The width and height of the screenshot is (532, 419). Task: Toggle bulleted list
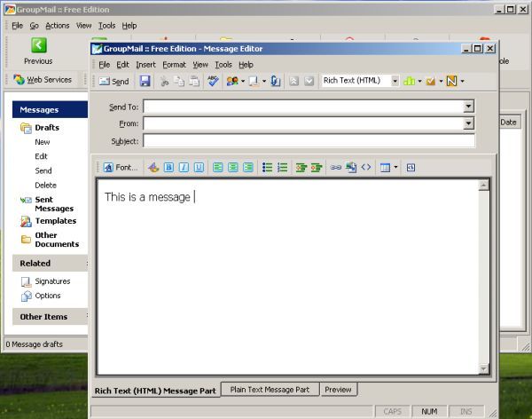[267, 167]
